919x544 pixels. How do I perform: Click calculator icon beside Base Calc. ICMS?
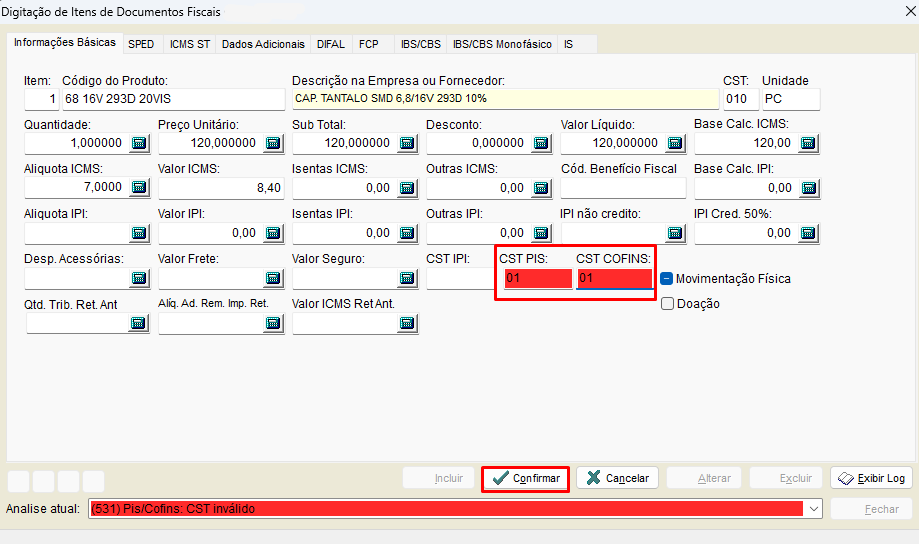pyautogui.click(x=808, y=143)
